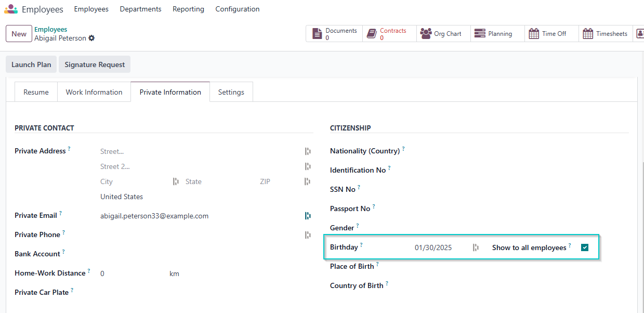
Task: Open the Timesheets button
Action: pos(606,34)
